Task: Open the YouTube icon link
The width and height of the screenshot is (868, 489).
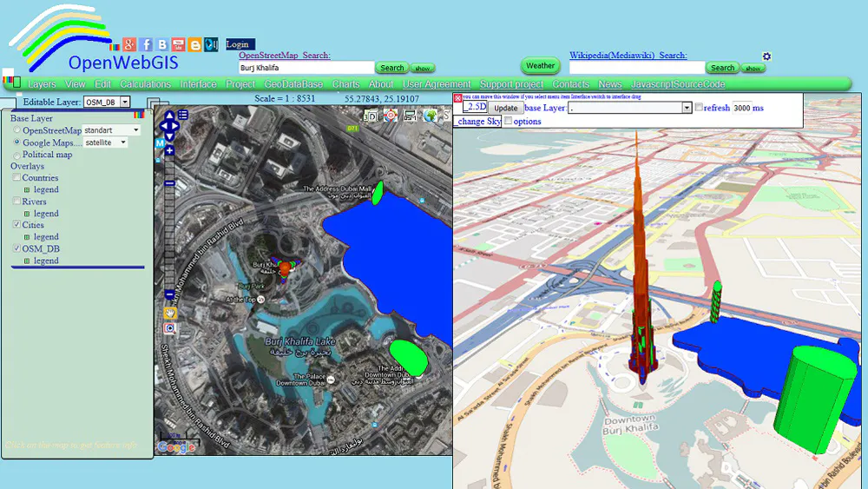Action: pyautogui.click(x=178, y=44)
